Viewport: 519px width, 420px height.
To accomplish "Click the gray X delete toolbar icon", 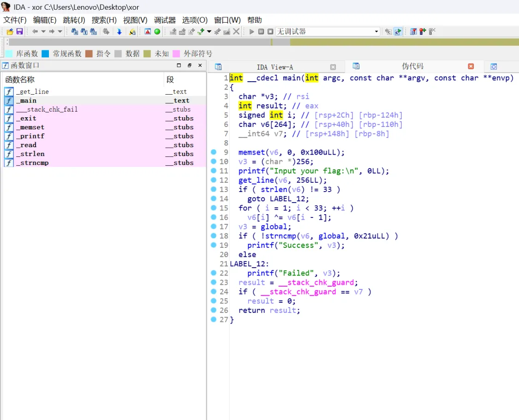I will click(x=236, y=31).
